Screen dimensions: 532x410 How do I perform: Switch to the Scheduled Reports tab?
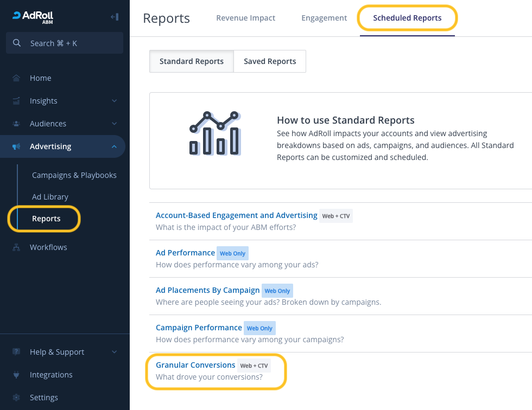tap(407, 18)
